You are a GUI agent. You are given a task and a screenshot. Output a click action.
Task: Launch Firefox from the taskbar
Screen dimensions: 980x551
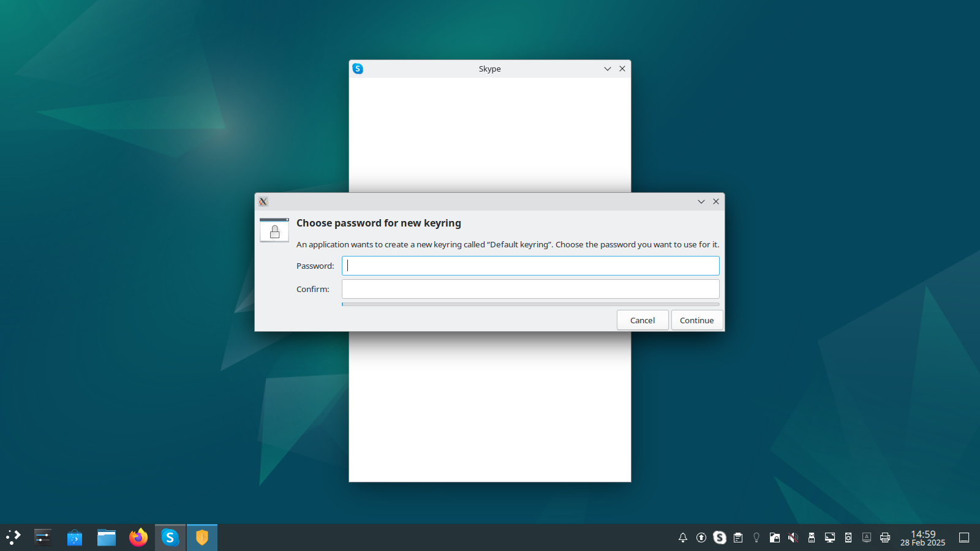[138, 538]
